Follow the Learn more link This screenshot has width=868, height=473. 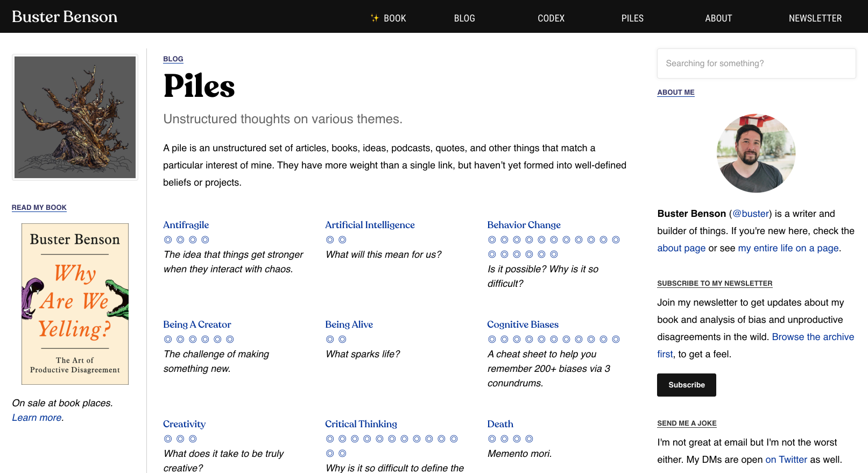point(37,418)
